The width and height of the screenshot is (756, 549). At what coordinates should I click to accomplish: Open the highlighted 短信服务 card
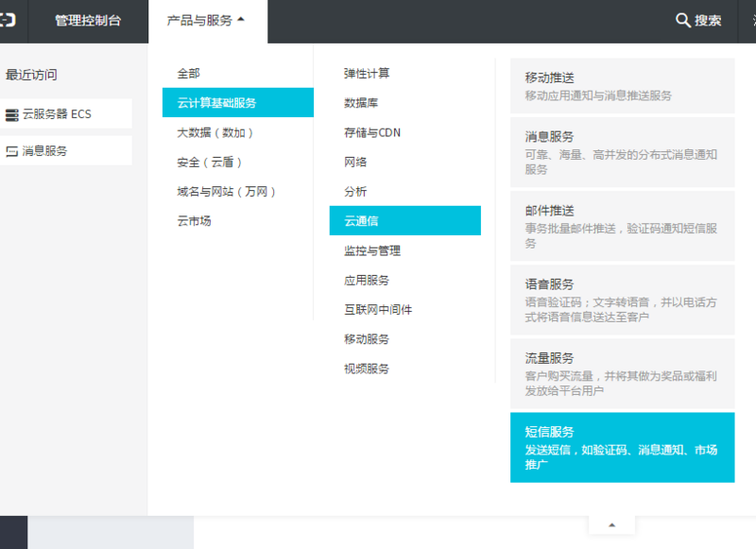pos(623,447)
